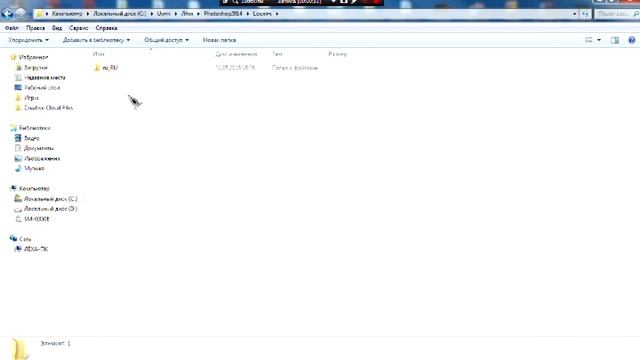
Task: Click Компьютер in the address bar path
Action: pos(67,13)
